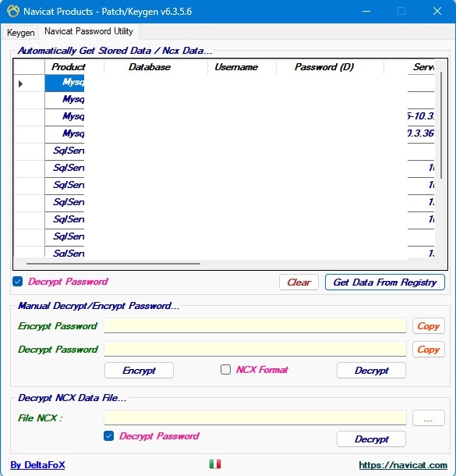This screenshot has width=456, height=476.
Task: Click Decrypt button in NCX Data File section
Action: click(371, 439)
